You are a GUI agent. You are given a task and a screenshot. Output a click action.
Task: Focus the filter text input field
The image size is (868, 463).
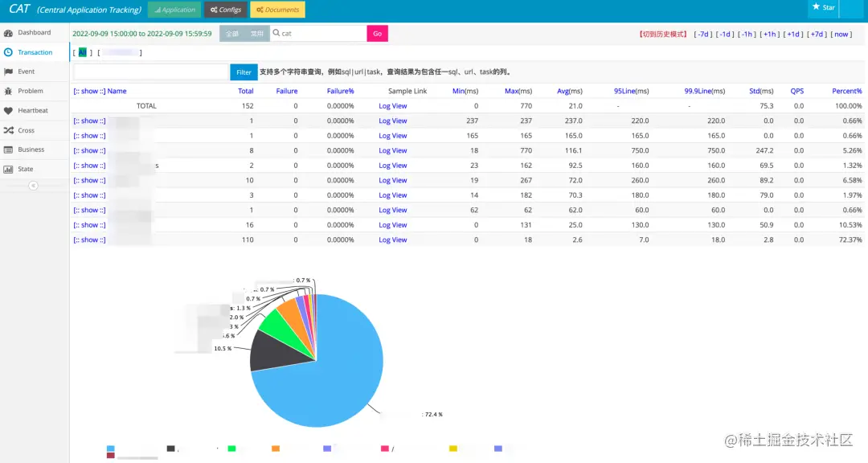click(x=150, y=72)
